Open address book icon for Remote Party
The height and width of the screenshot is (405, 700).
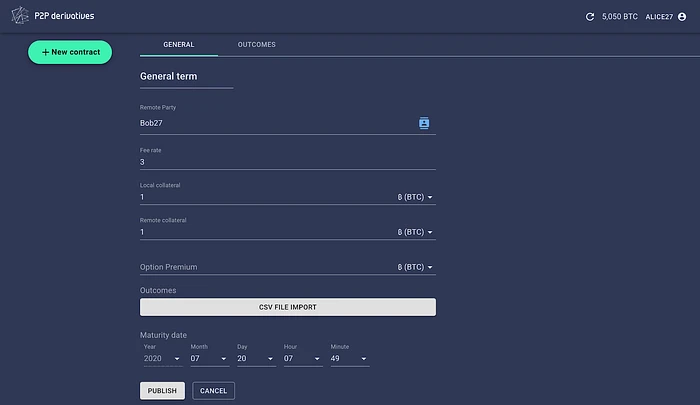coord(424,123)
